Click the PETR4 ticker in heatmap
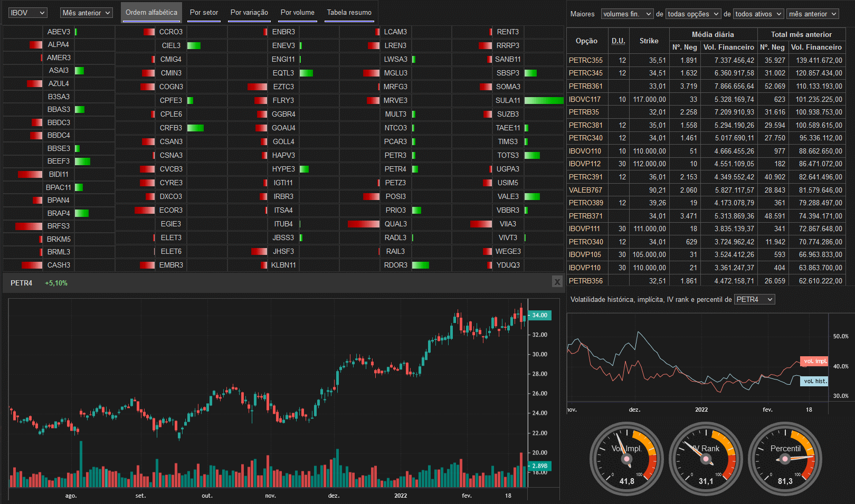Viewport: 855px width, 504px height. click(395, 169)
